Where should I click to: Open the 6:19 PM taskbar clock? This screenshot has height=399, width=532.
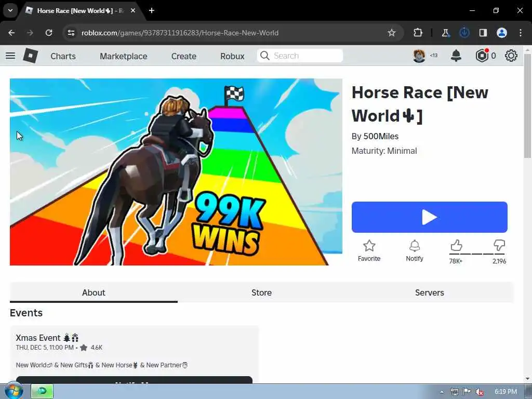[x=506, y=392]
